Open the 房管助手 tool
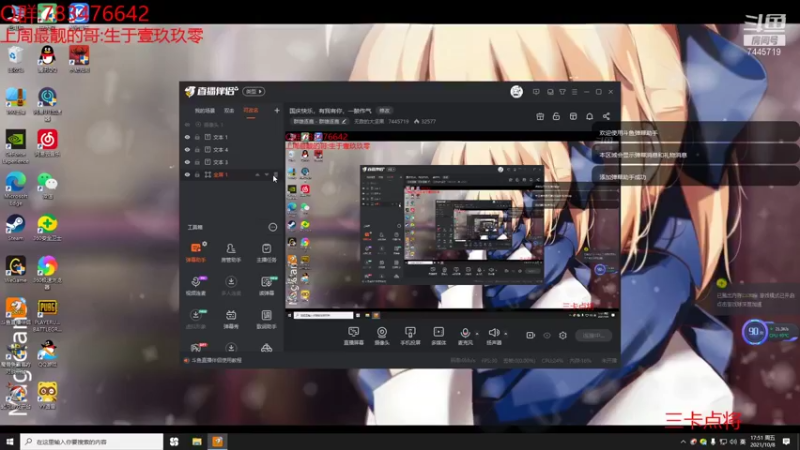Viewport: 800px width, 450px height. click(x=231, y=253)
